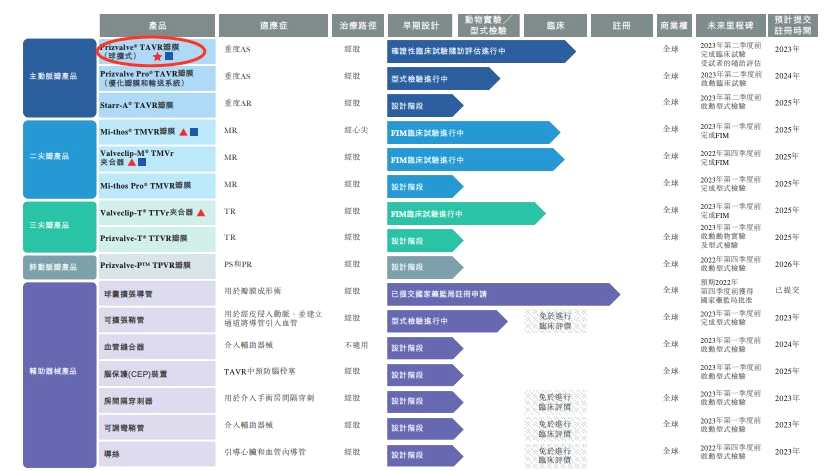
Task: Click the blue square in the Prizvalve 球擴式 cell
Action: 169,56
